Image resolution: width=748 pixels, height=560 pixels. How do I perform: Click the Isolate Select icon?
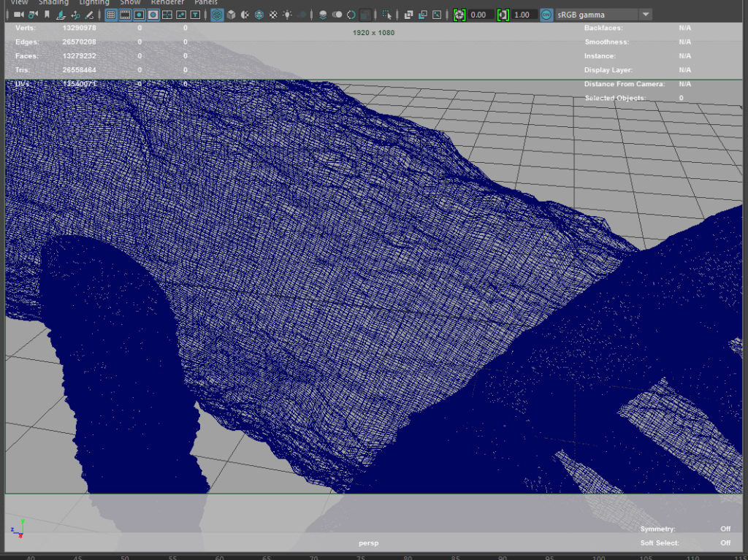[387, 15]
